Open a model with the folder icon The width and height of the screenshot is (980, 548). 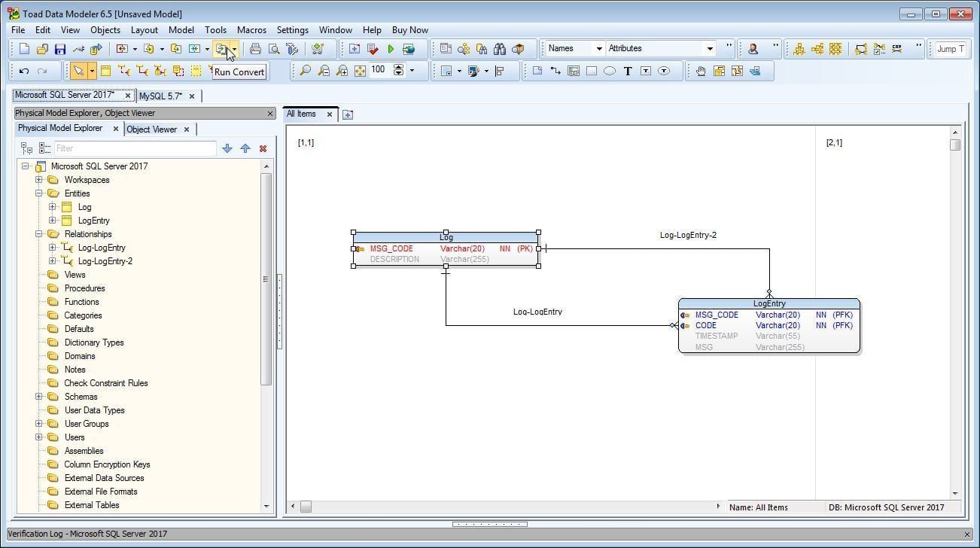tap(42, 49)
